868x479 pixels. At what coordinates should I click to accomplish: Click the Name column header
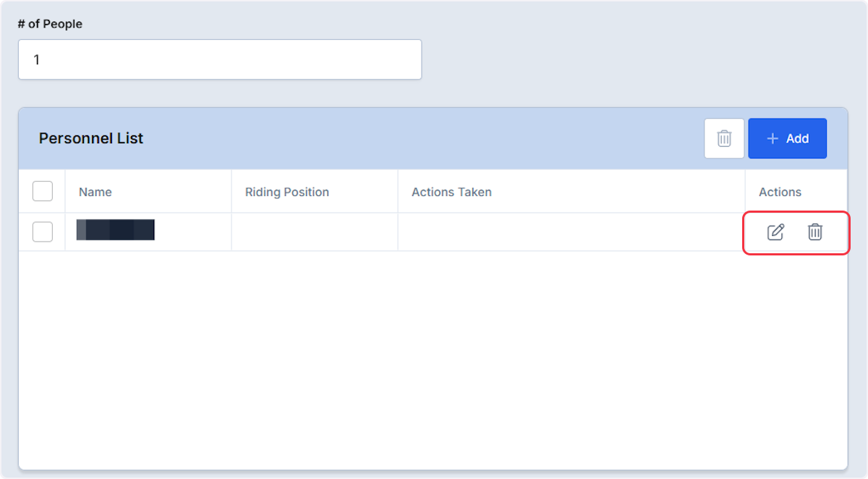(95, 192)
